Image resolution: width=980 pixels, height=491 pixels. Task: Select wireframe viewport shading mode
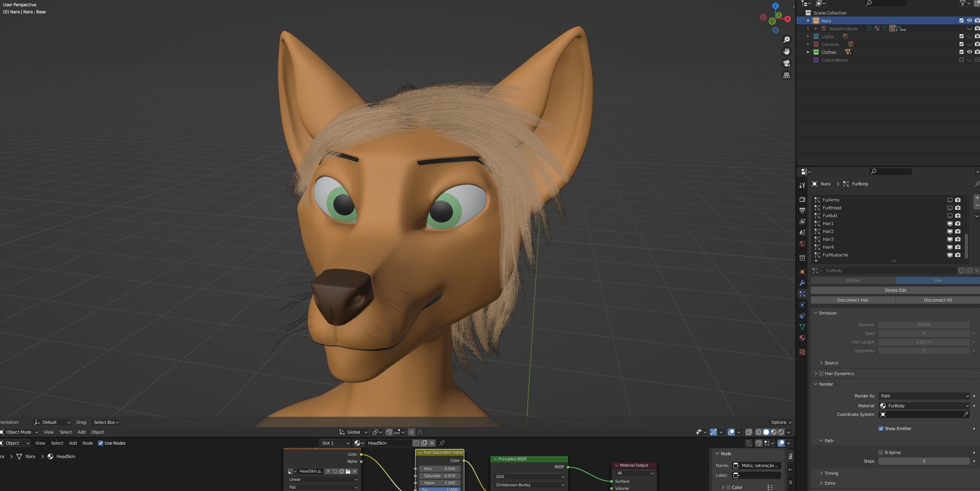click(759, 432)
